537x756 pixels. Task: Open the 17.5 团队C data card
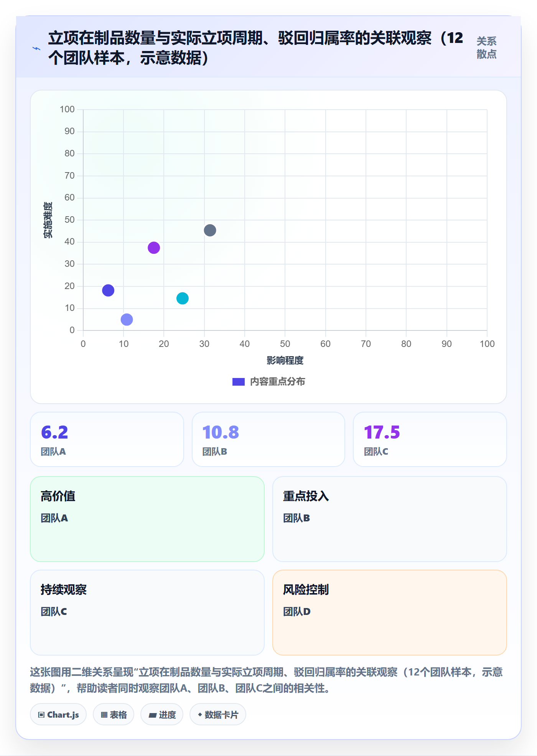[430, 439]
